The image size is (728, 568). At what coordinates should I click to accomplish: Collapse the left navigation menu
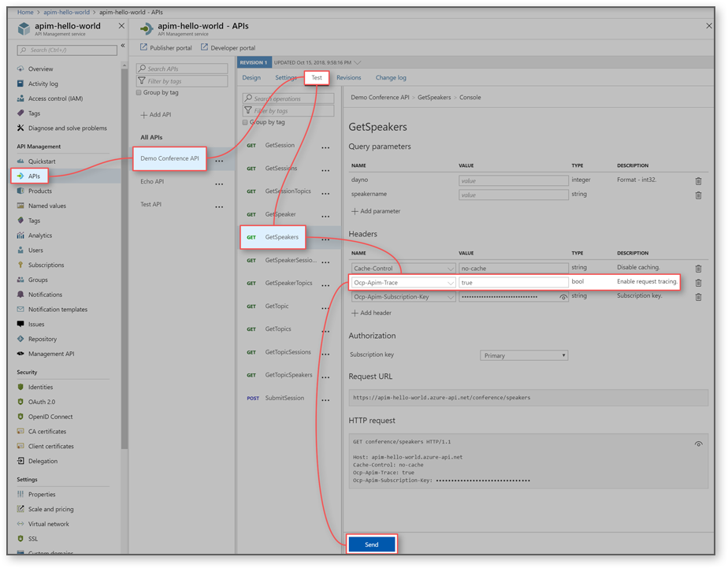[123, 46]
